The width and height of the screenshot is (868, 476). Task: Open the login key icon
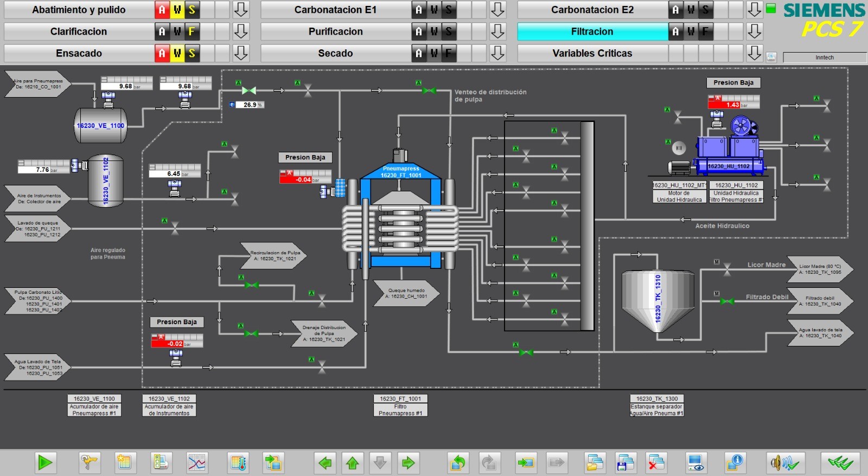click(x=89, y=462)
